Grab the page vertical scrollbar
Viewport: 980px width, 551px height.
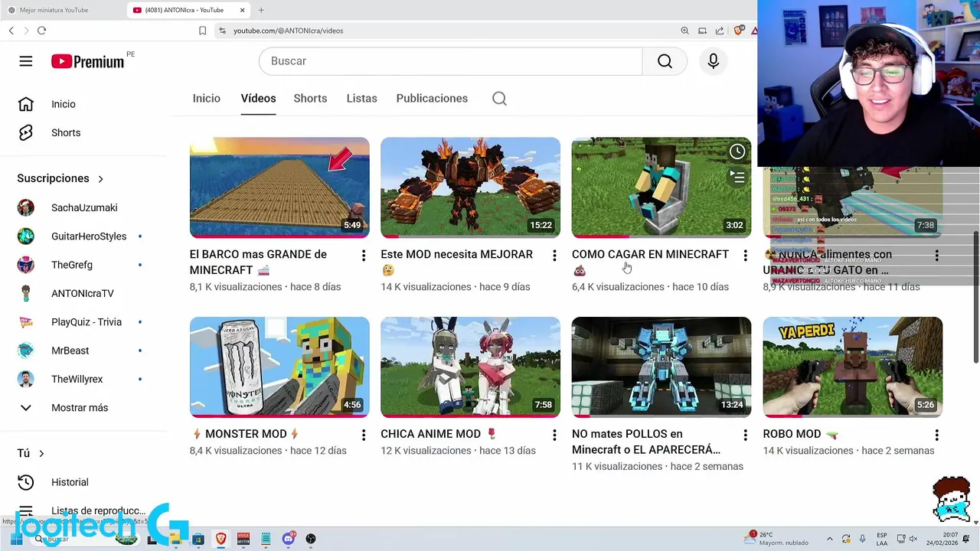[x=975, y=297]
